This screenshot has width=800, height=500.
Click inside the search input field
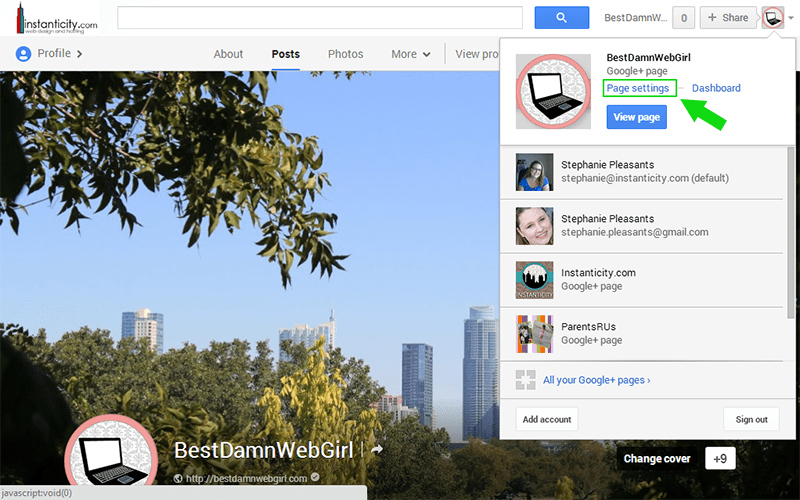320,18
